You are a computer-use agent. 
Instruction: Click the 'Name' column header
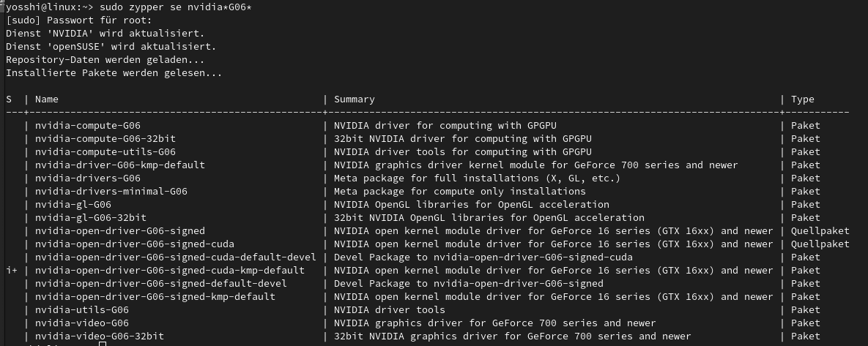click(x=46, y=99)
